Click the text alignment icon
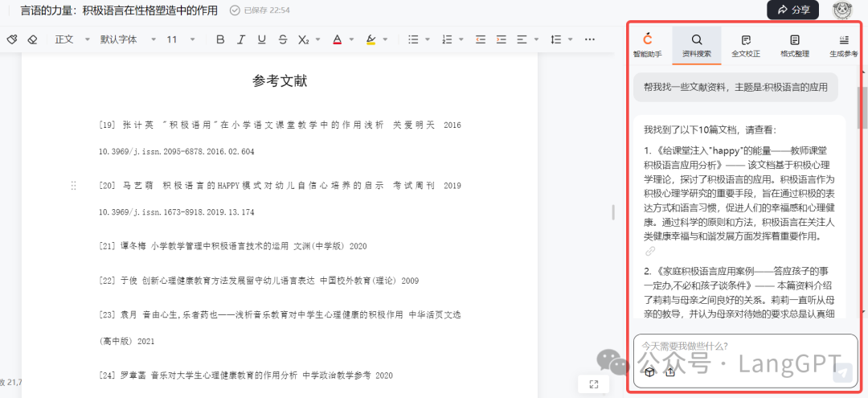 pos(522,39)
